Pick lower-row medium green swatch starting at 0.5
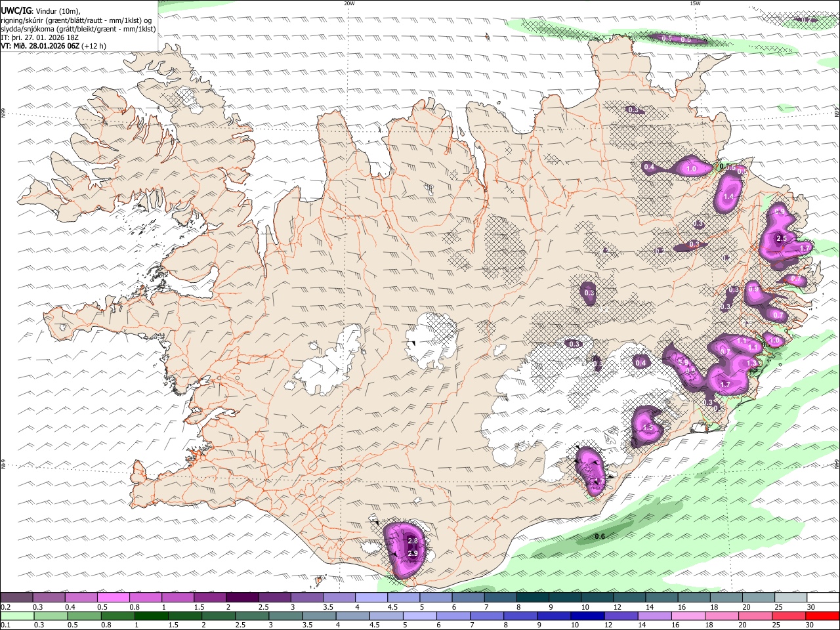This screenshot has width=840, height=630. click(84, 616)
